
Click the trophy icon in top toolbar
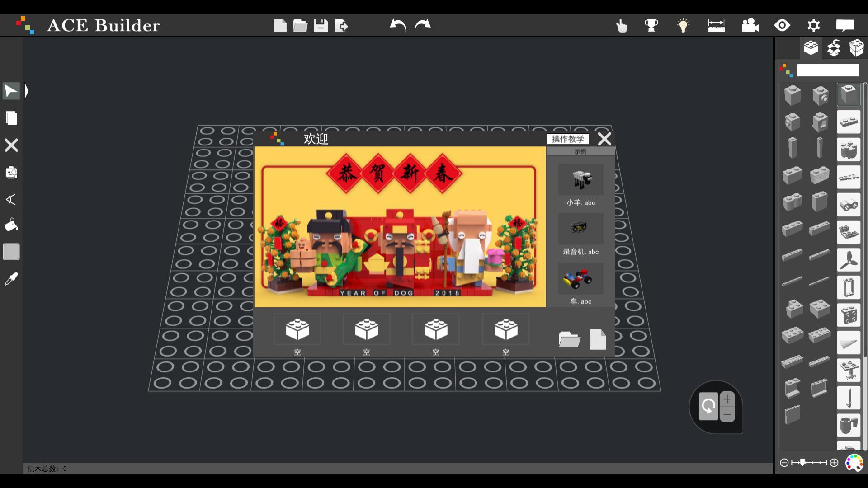(651, 25)
